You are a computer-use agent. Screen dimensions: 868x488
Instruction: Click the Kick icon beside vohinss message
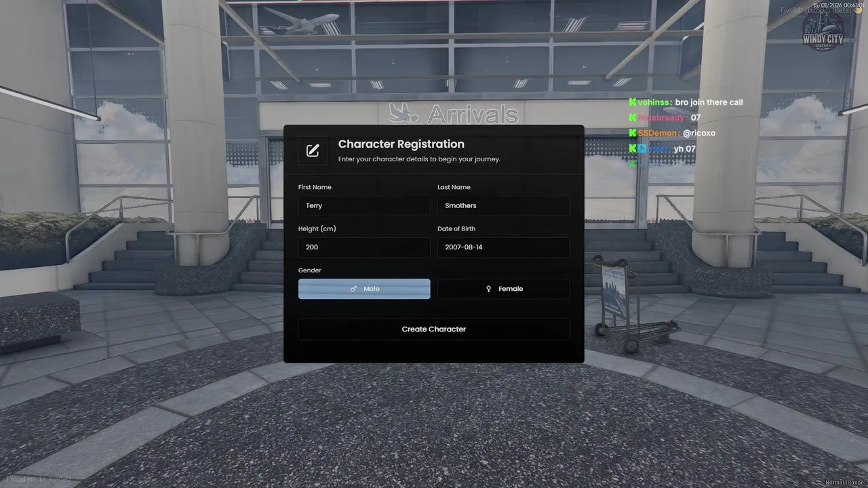click(633, 102)
